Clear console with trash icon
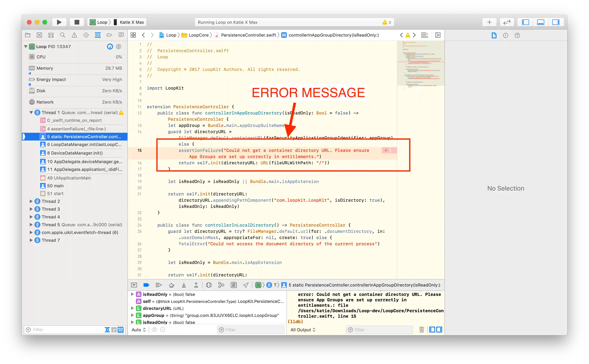 point(421,330)
